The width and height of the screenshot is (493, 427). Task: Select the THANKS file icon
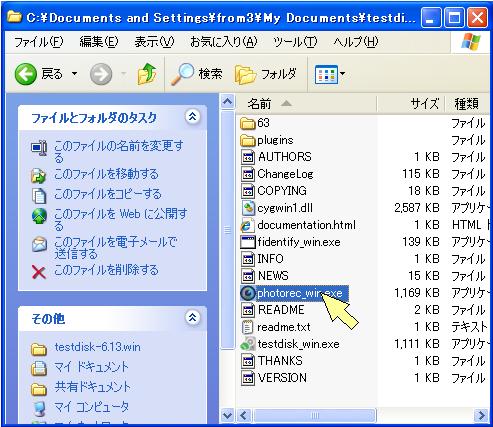(x=248, y=361)
